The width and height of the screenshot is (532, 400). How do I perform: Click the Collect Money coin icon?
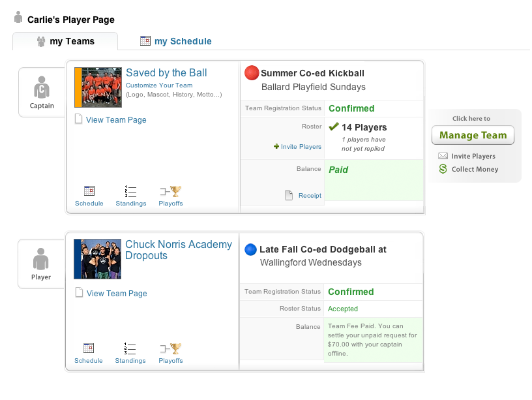[442, 169]
